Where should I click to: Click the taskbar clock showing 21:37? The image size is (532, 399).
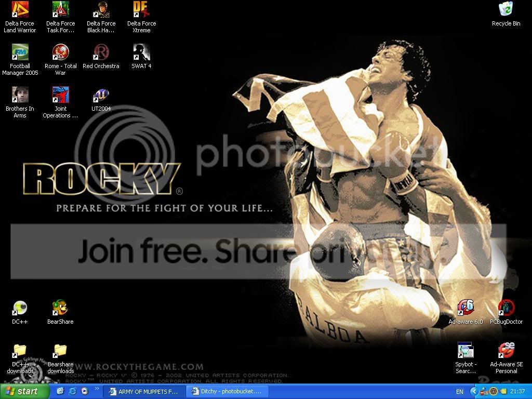click(517, 392)
